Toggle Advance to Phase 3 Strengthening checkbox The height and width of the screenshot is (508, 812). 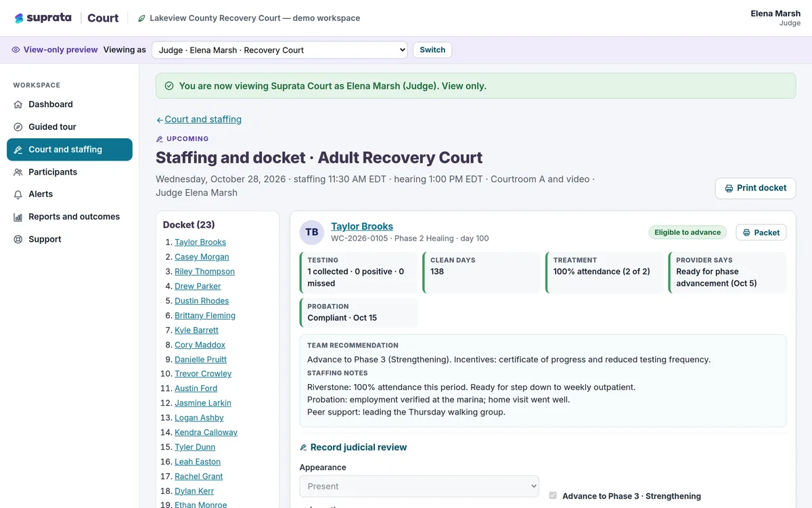pos(553,496)
